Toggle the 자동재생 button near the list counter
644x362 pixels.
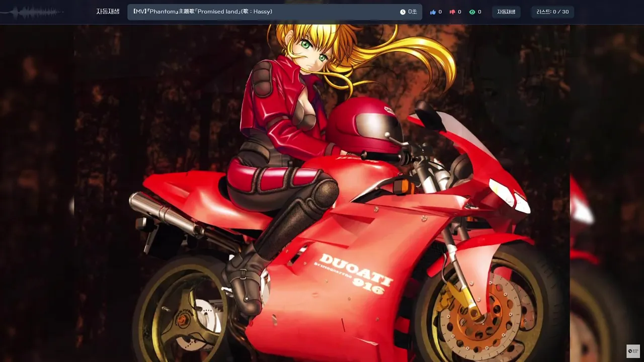click(x=506, y=12)
